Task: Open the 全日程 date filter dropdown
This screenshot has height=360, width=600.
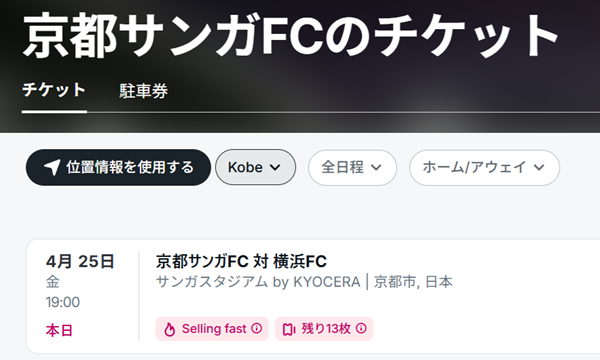Action: point(352,168)
